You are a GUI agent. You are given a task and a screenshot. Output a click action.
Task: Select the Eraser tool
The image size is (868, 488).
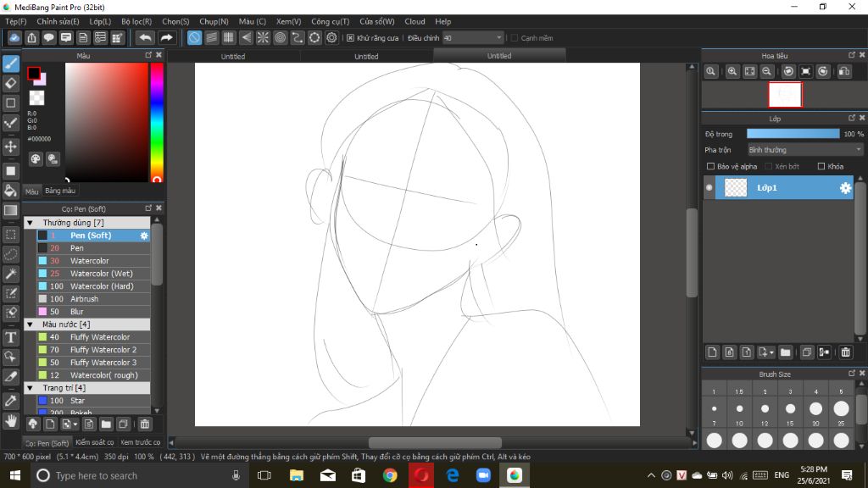(x=10, y=84)
